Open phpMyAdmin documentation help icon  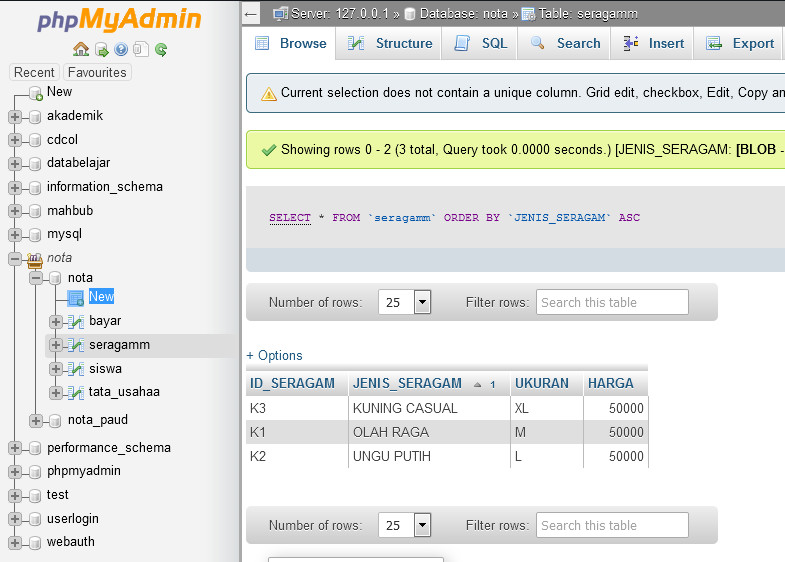(x=121, y=50)
